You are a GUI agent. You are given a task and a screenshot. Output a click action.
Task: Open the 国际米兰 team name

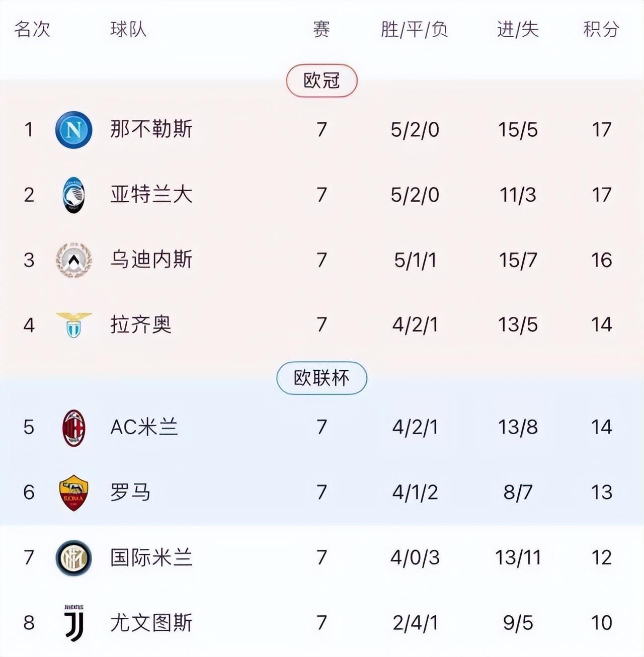151,557
